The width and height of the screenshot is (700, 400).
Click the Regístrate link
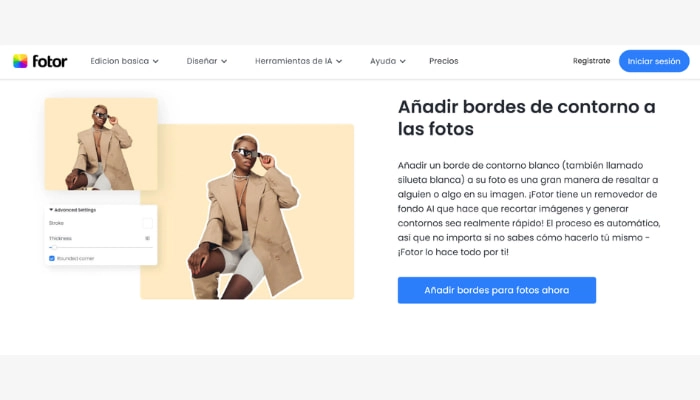tap(592, 61)
